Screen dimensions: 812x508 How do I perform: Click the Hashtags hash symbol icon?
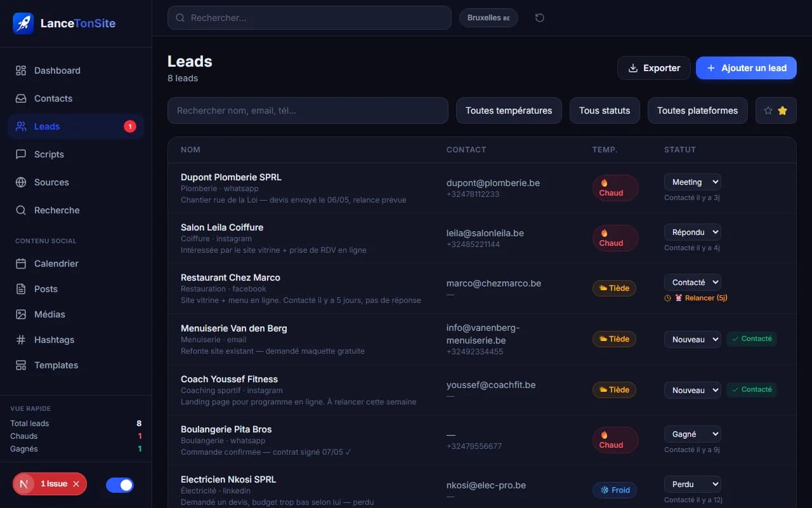pyautogui.click(x=21, y=340)
